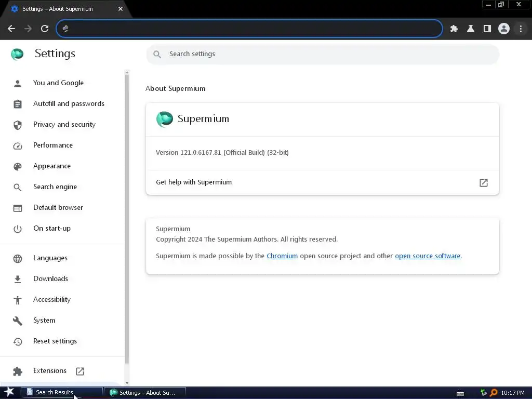The image size is (532, 399).
Task: Go back using the back arrow
Action: point(11,29)
